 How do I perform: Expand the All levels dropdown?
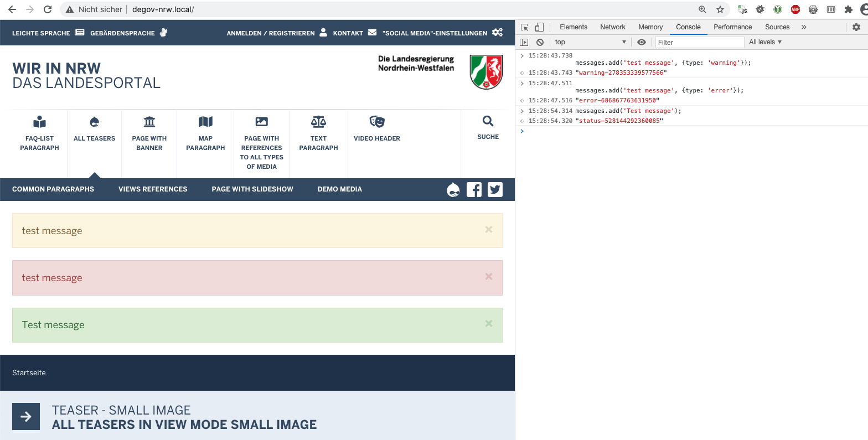[x=765, y=42]
